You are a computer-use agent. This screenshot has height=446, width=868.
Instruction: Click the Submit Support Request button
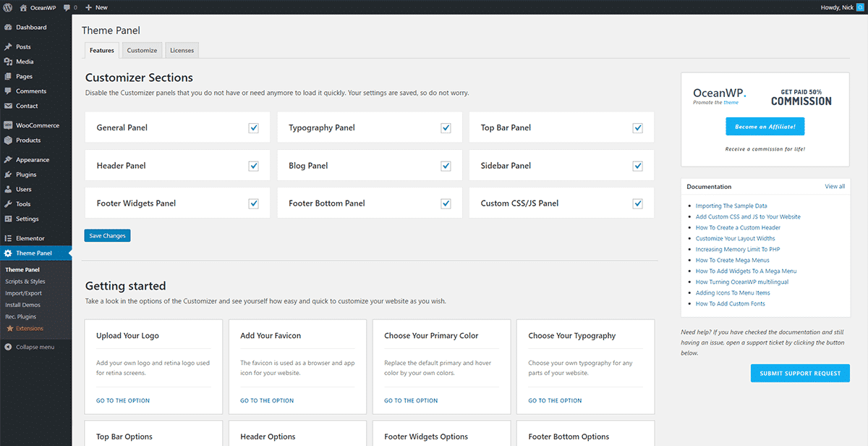click(x=800, y=373)
